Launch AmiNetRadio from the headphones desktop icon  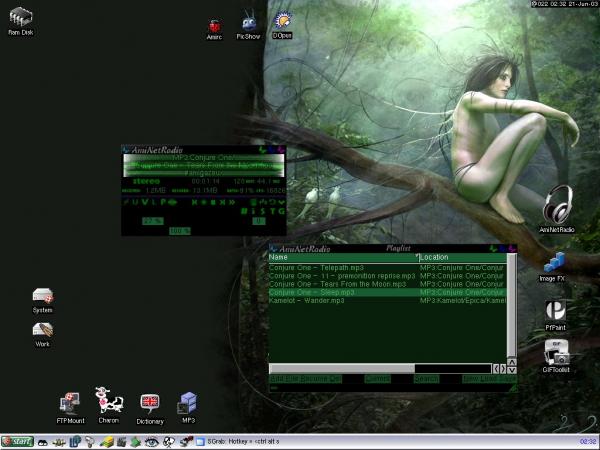pyautogui.click(x=557, y=209)
